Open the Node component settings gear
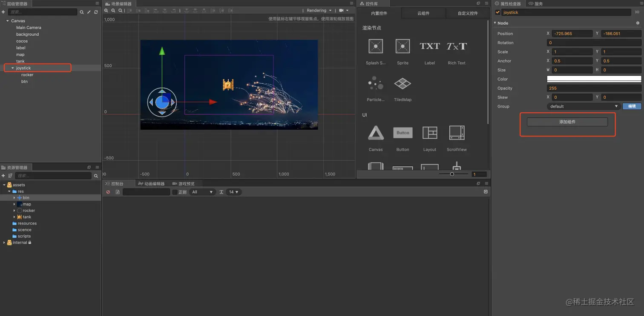Viewport: 644px width, 316px height. 638,23
